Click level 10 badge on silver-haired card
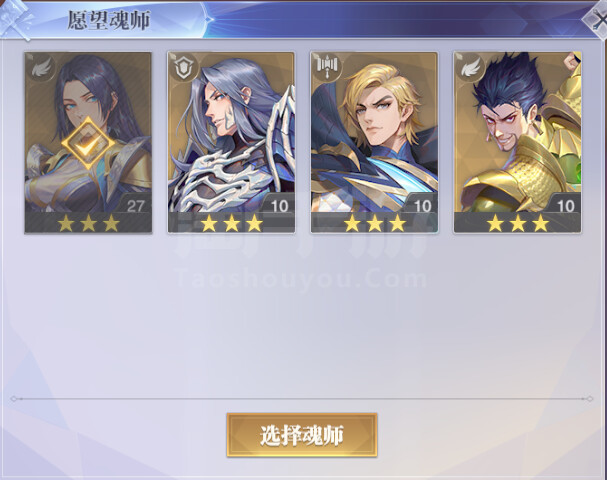This screenshot has width=607, height=480. [279, 205]
